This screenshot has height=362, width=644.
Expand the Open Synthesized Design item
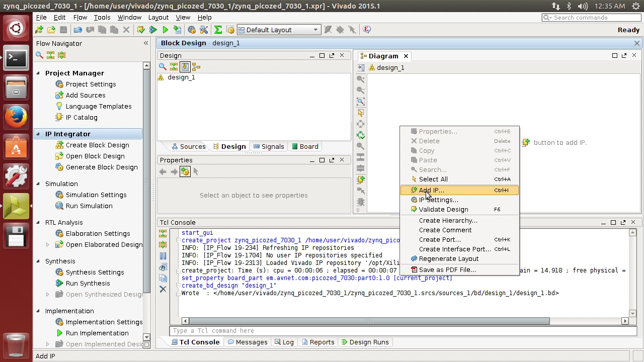48,294
